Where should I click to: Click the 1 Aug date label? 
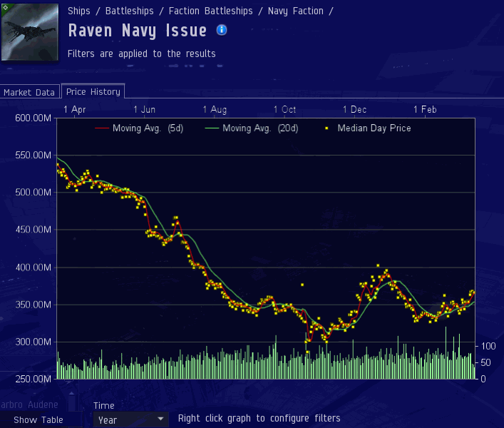point(215,109)
